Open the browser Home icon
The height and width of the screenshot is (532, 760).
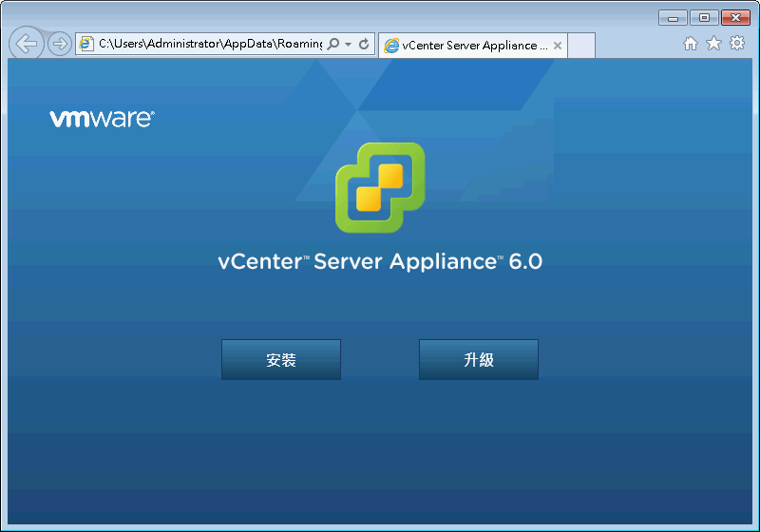[691, 44]
